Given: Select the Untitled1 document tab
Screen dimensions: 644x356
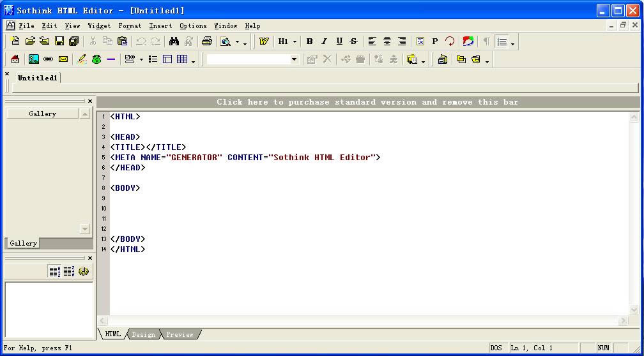Looking at the screenshot, I should (x=37, y=78).
